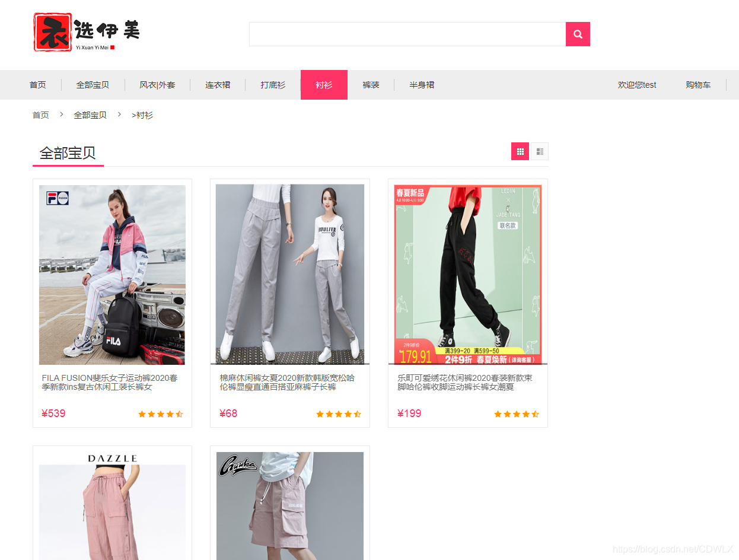Image resolution: width=739 pixels, height=560 pixels.
Task: Click the ¥68 price
Action: [x=228, y=413]
